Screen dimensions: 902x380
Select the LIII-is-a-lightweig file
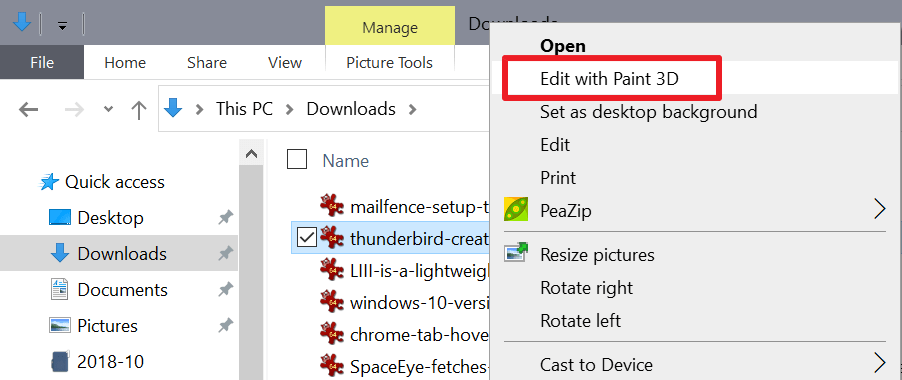[419, 270]
